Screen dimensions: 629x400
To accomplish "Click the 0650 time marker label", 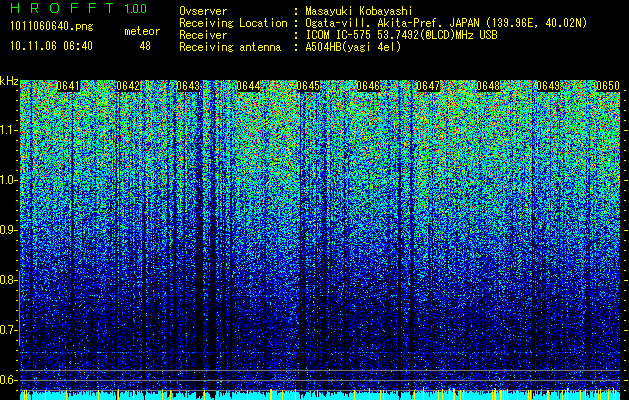I will (608, 86).
